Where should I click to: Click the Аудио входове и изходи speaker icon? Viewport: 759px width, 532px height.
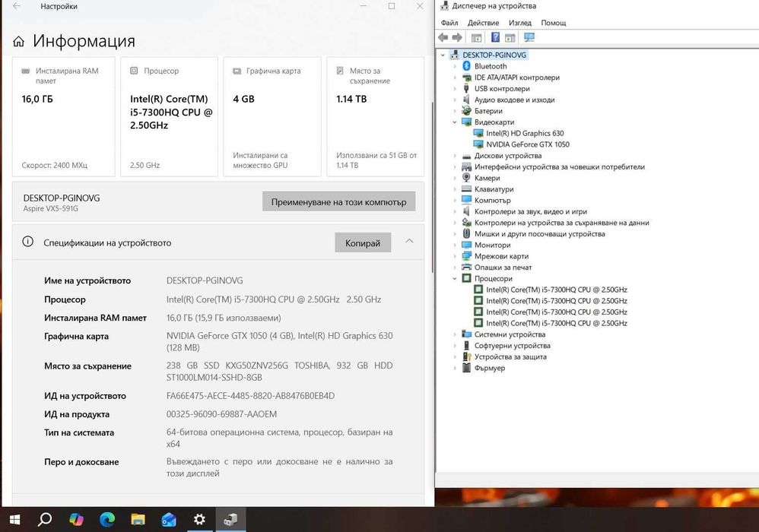click(x=467, y=99)
